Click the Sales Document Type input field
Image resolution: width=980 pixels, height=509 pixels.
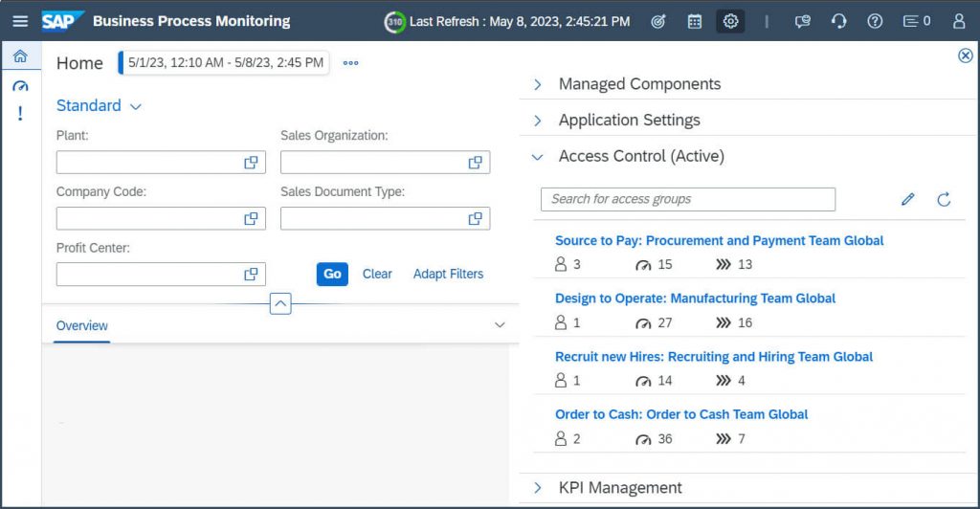[385, 218]
